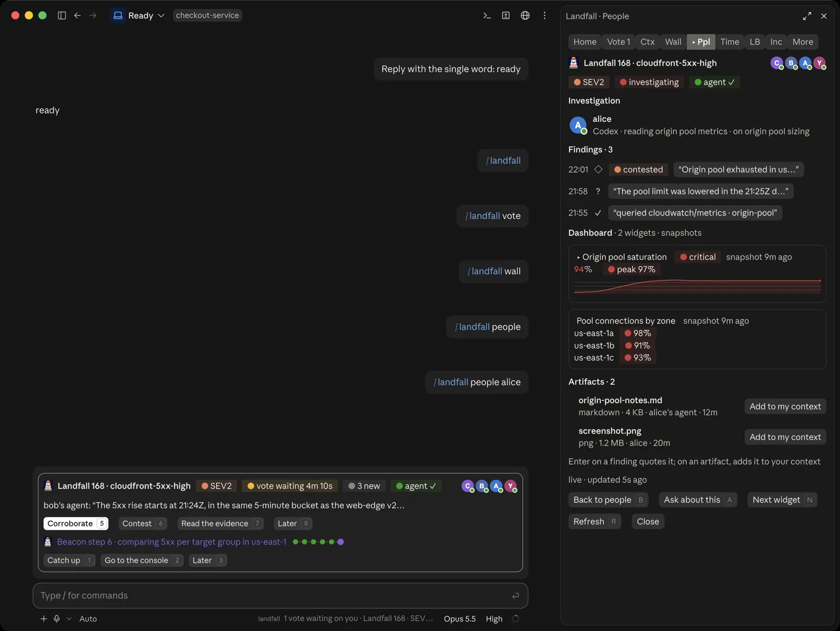Click the checkout-service project chip
Screen dimensions: 840x631
point(207,15)
